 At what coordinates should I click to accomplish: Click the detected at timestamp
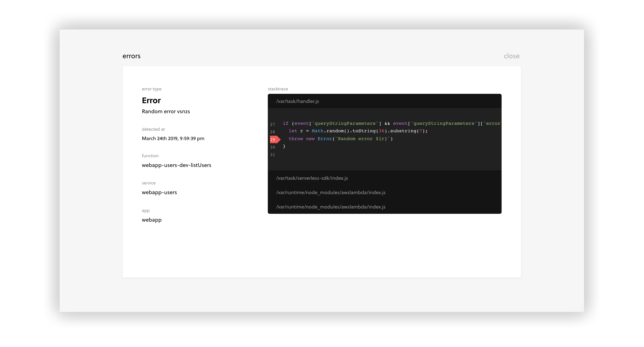point(173,138)
